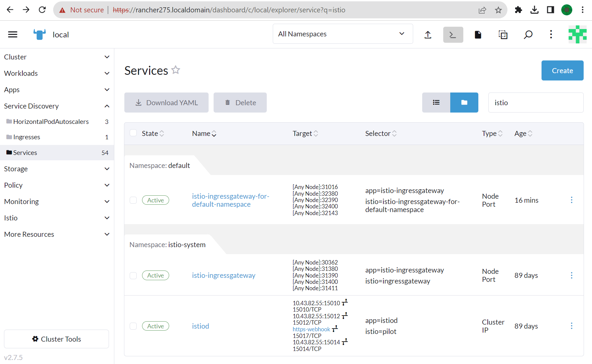Click the download KubeConfig file icon
This screenshot has width=592, height=364.
point(478,35)
